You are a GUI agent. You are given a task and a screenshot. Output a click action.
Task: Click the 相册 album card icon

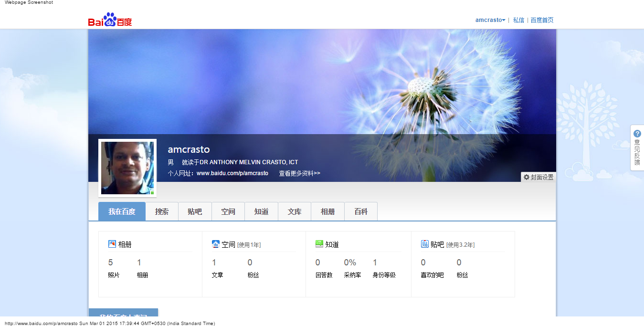[x=112, y=244]
